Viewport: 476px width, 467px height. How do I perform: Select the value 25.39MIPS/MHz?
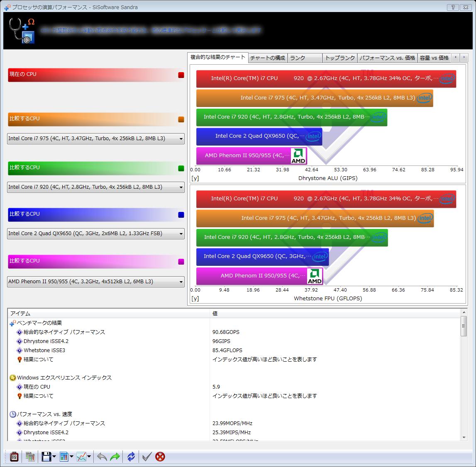pyautogui.click(x=232, y=433)
